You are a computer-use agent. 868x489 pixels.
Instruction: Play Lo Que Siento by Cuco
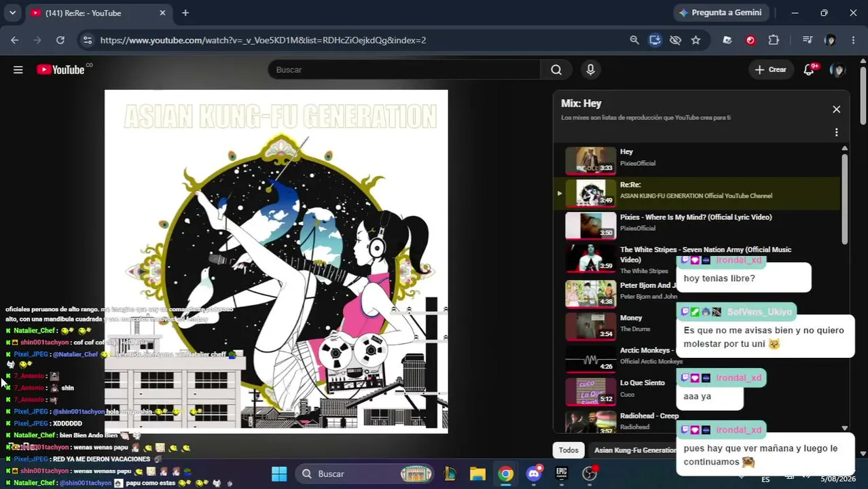[591, 391]
